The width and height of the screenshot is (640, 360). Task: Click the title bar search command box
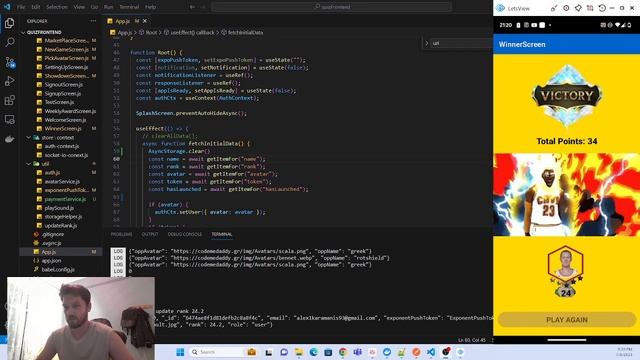coord(331,7)
